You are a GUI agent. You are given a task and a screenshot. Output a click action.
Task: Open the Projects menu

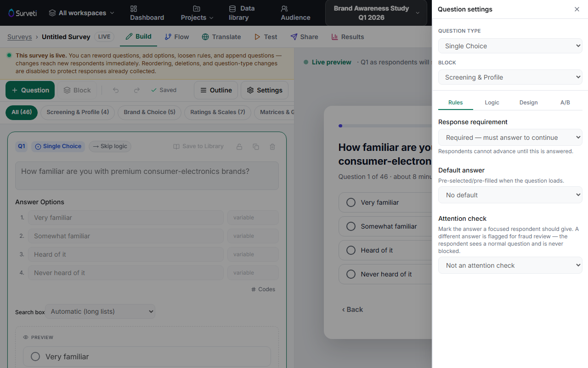coord(197,13)
